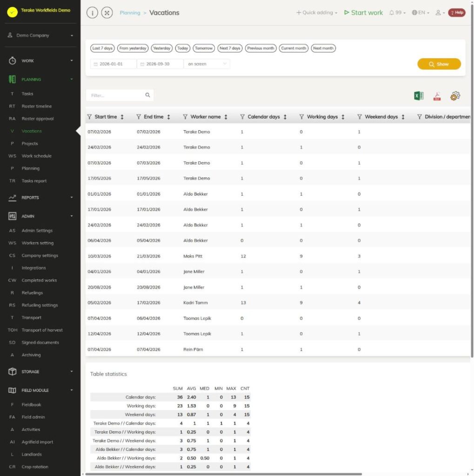The width and height of the screenshot is (474, 476).
Task: Expand the Demo Company dropdown
Action: tap(40, 35)
